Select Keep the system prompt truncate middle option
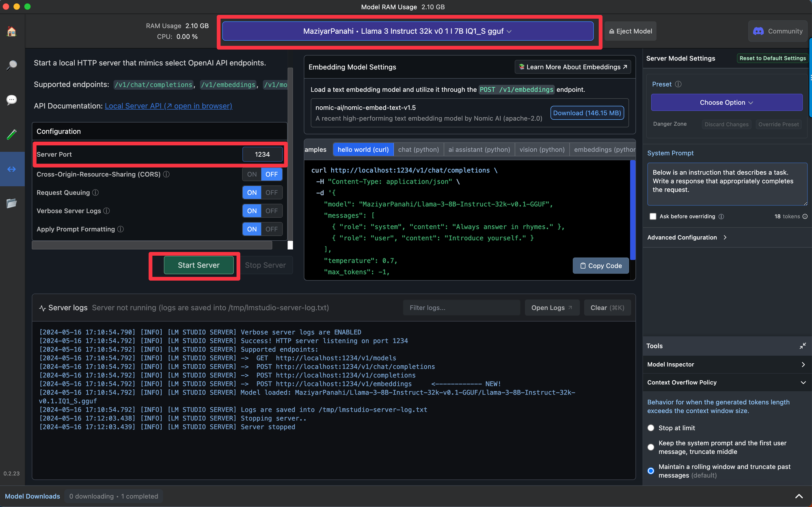The width and height of the screenshot is (812, 507). 651,447
